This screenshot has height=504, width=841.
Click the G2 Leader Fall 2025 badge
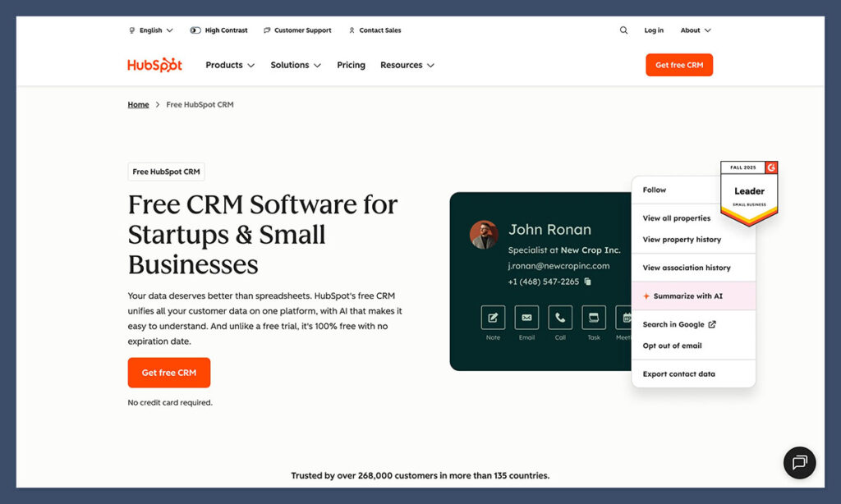click(748, 189)
